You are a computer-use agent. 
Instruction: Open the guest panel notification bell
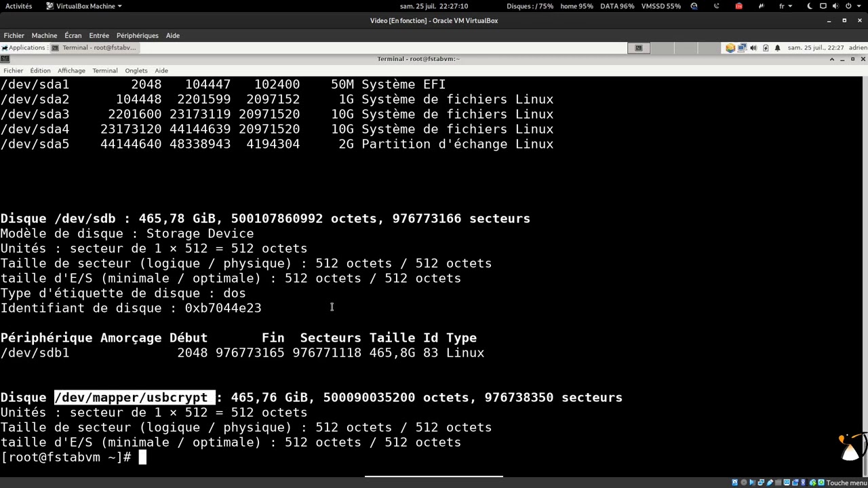click(777, 47)
